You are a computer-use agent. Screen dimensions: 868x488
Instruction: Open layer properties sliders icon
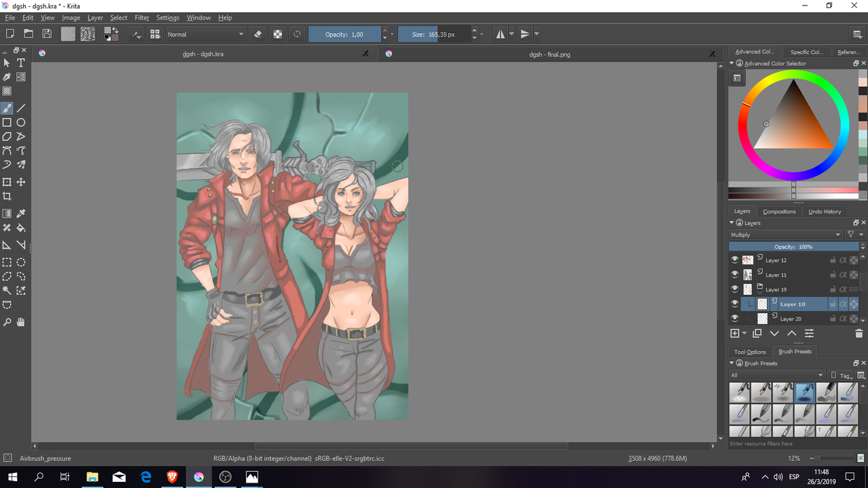(x=810, y=333)
